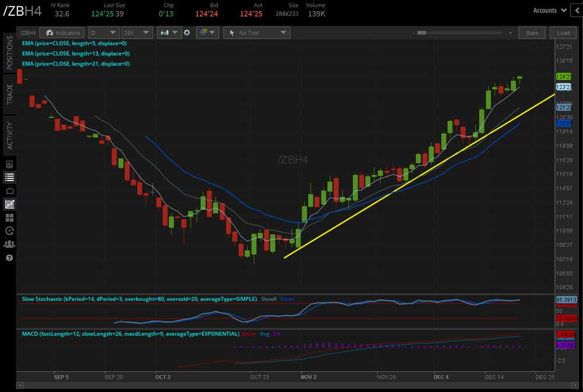Select the EMA length=5 study label
Screen dimensions: 583x392
[x=74, y=43]
